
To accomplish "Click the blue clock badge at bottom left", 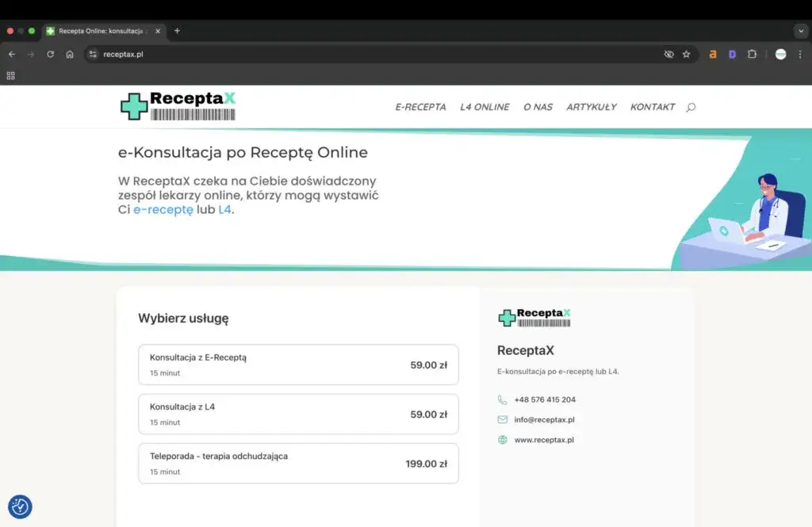I will 20,506.
